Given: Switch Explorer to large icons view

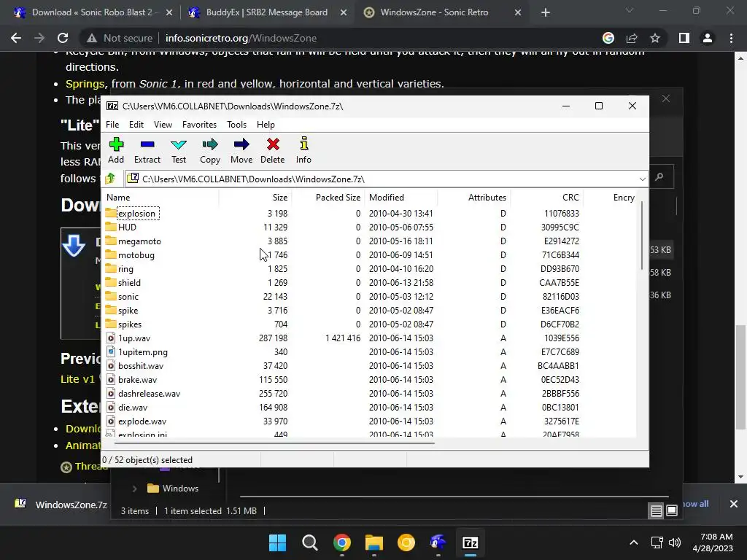Looking at the screenshot, I should tap(672, 511).
